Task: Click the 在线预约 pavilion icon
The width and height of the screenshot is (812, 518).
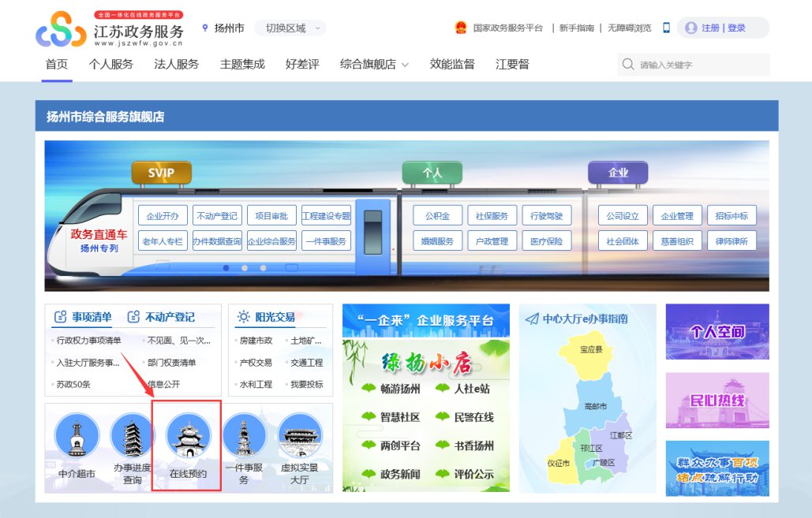Action: [189, 436]
